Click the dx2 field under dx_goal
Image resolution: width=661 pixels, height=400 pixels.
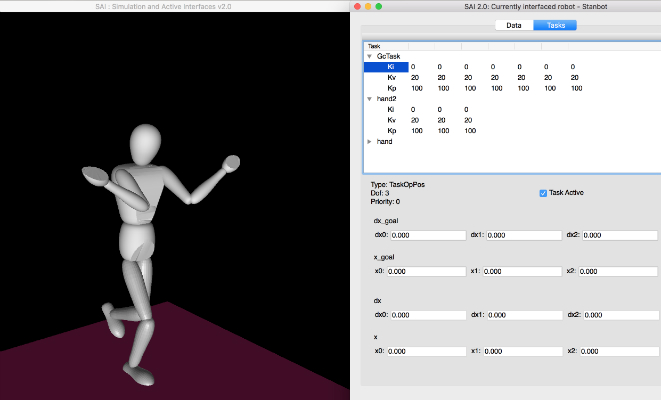pos(619,235)
